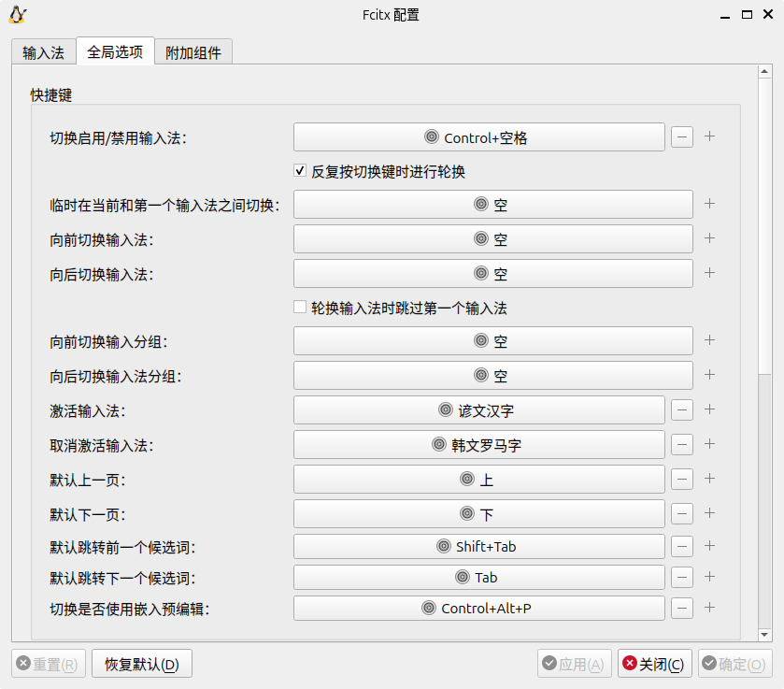Click the Control+Alt+P hotkey button
The image size is (784, 689).
[479, 609]
